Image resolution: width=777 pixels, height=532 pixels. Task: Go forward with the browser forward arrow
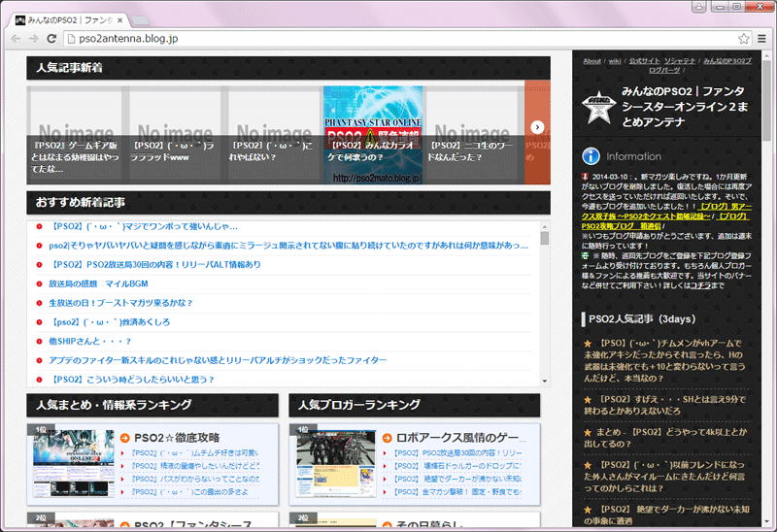33,39
